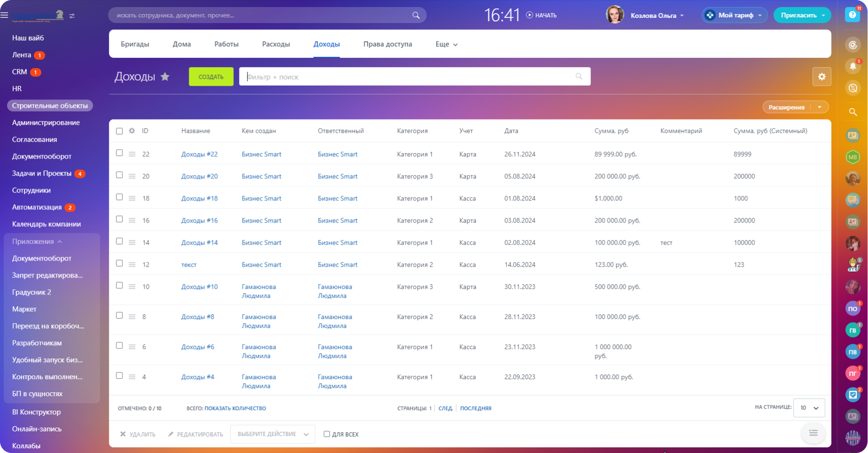Click the filter search magnifier icon

point(579,76)
